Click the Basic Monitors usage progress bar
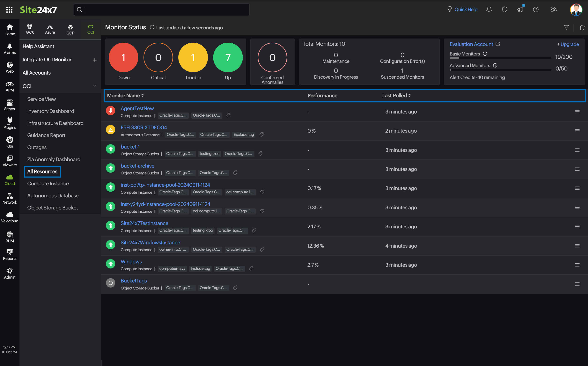 (x=500, y=58)
